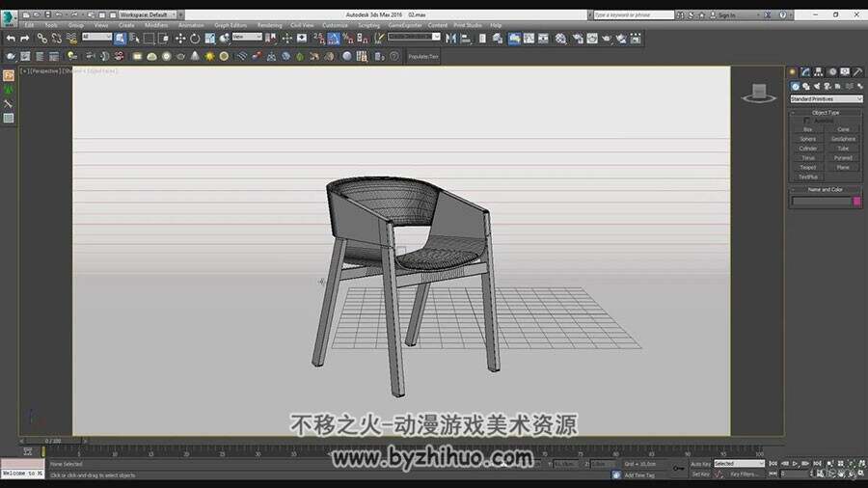Create a Cylinder primitive
The image size is (868, 488).
[807, 149]
